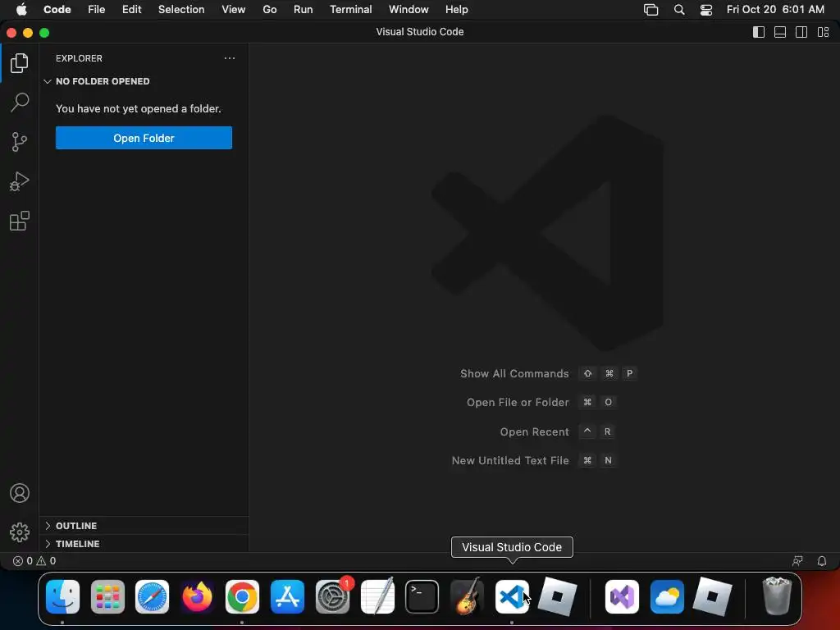
Task: Open the Source Control view
Action: click(x=20, y=142)
